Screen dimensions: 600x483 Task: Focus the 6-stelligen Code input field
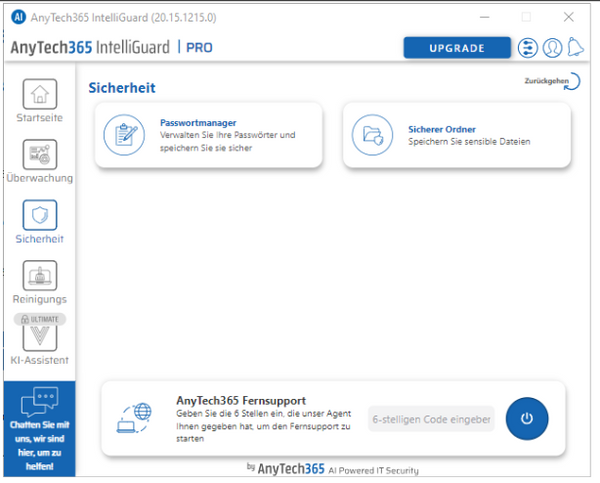[431, 419]
